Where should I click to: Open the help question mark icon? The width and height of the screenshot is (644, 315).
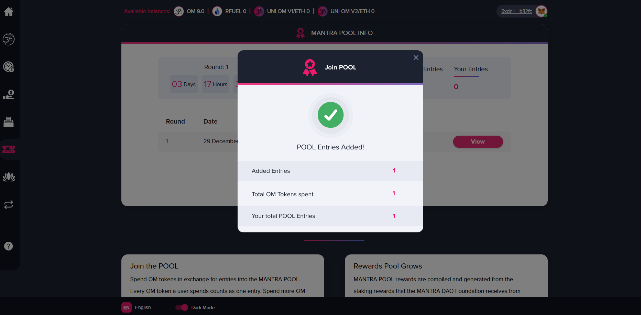[9, 246]
